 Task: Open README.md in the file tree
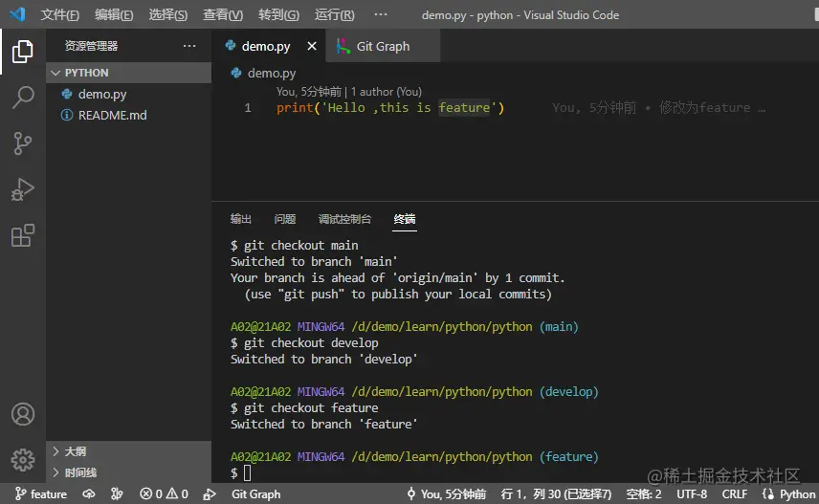coord(112,115)
